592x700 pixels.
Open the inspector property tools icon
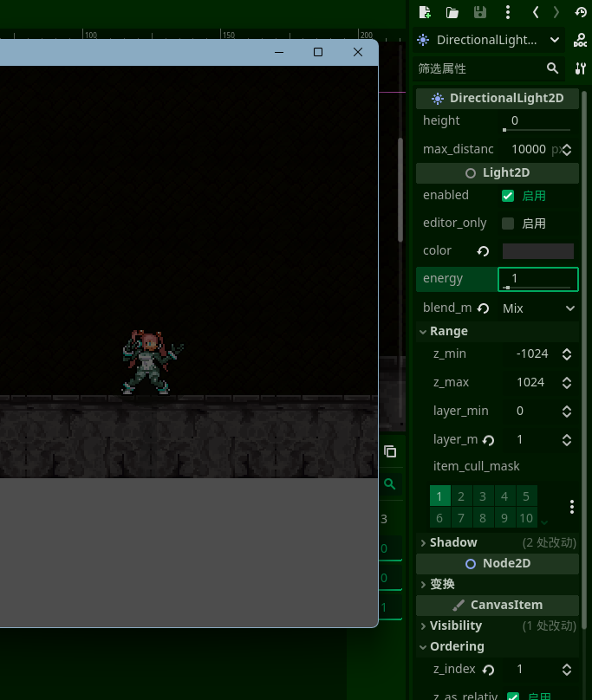(x=581, y=68)
